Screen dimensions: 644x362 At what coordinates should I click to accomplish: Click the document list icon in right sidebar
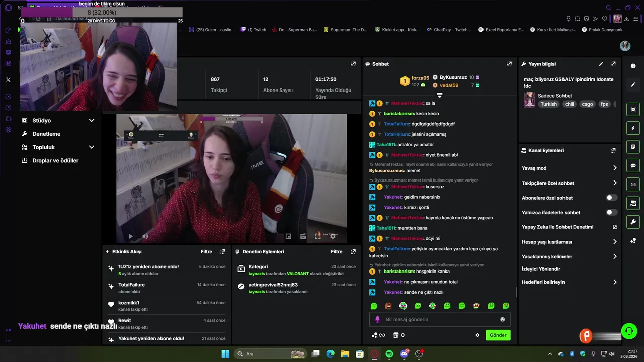click(x=633, y=147)
